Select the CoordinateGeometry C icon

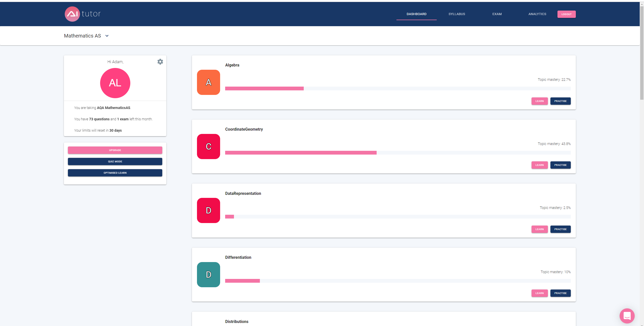tap(209, 147)
